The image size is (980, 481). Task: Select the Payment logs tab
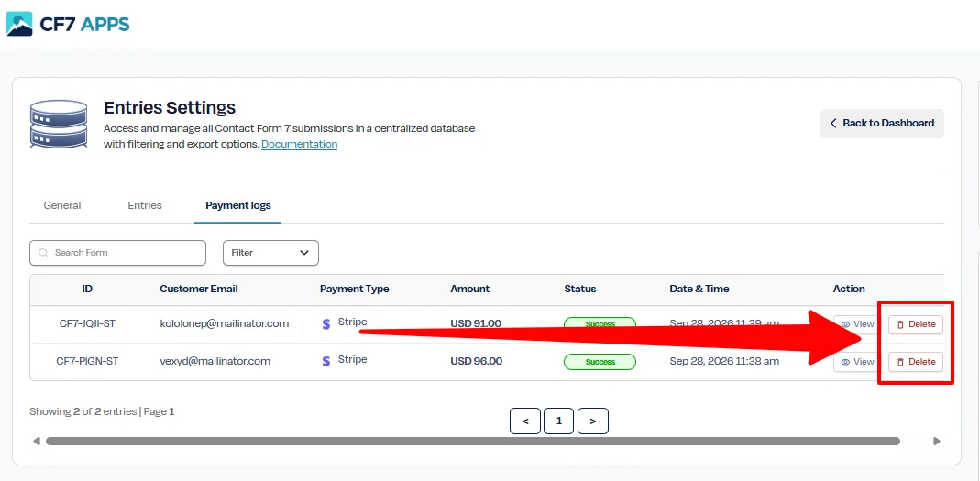point(238,205)
